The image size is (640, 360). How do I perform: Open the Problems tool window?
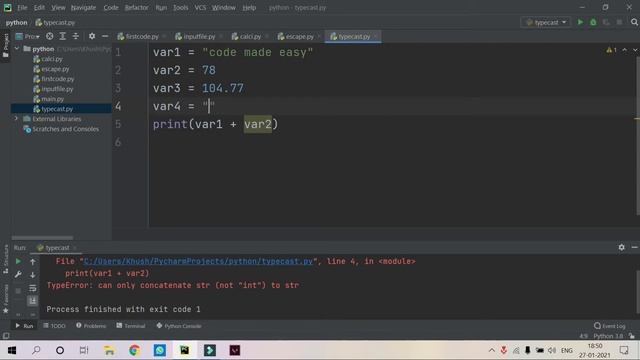pyautogui.click(x=91, y=326)
